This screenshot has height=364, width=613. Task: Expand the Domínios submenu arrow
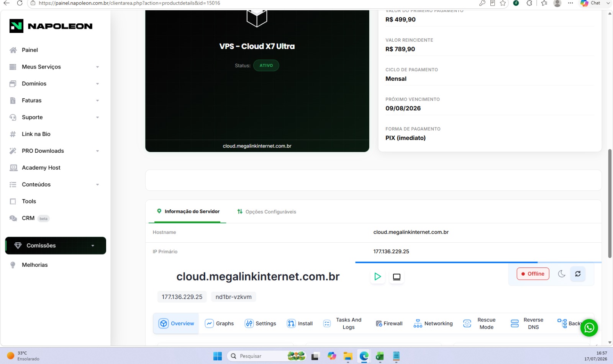[97, 84]
